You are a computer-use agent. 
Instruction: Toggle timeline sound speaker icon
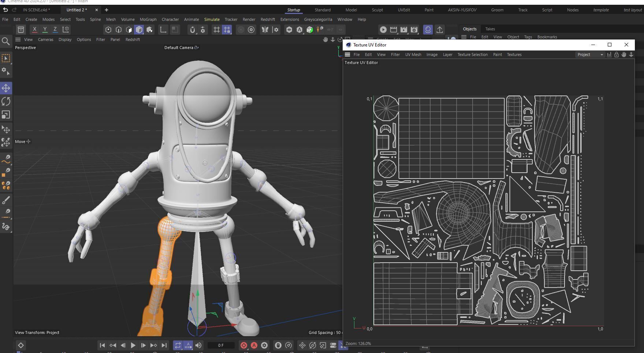[x=198, y=345]
